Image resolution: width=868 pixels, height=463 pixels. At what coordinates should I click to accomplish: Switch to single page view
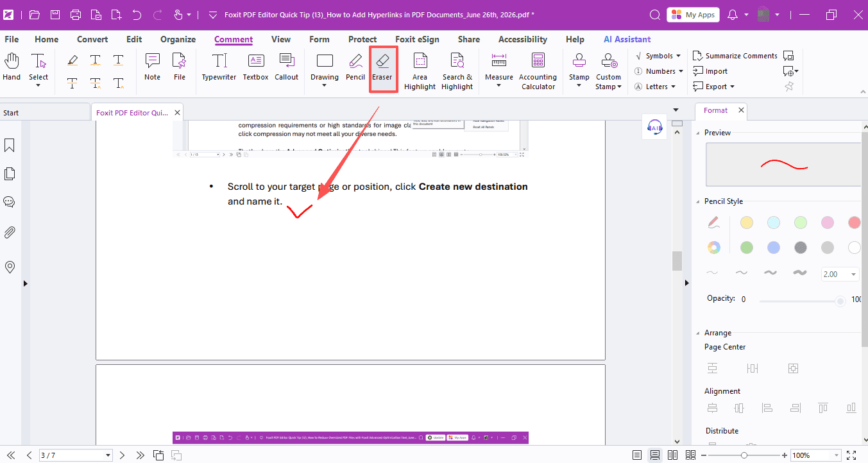click(637, 455)
